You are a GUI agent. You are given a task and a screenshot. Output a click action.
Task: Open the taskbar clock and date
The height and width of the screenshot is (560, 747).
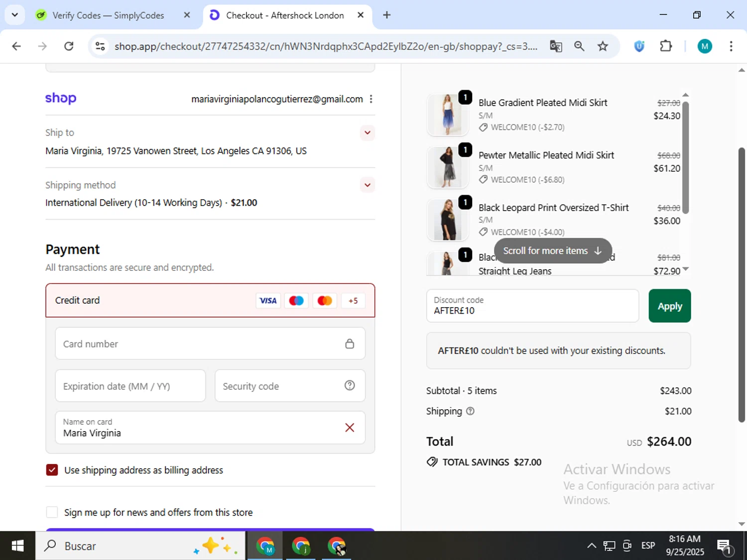pyautogui.click(x=685, y=546)
